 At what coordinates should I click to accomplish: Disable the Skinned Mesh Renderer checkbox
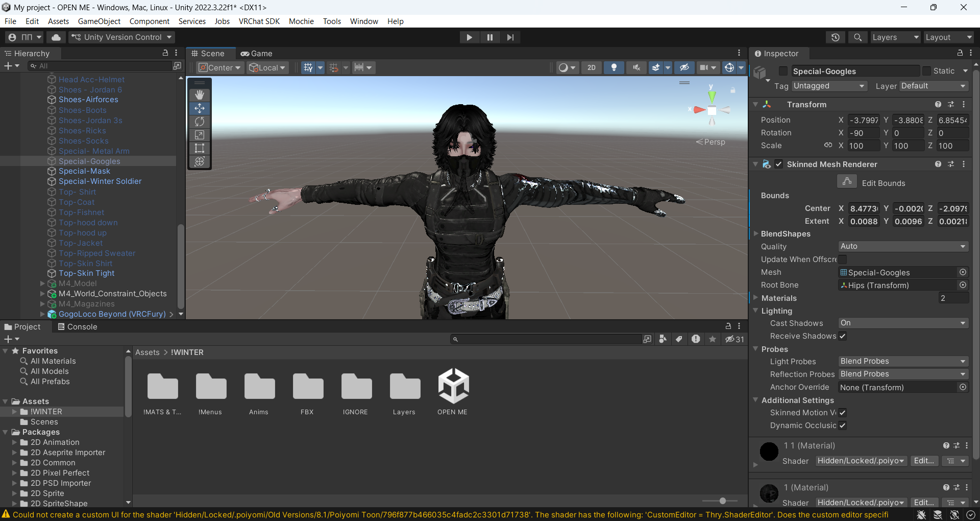click(x=778, y=164)
